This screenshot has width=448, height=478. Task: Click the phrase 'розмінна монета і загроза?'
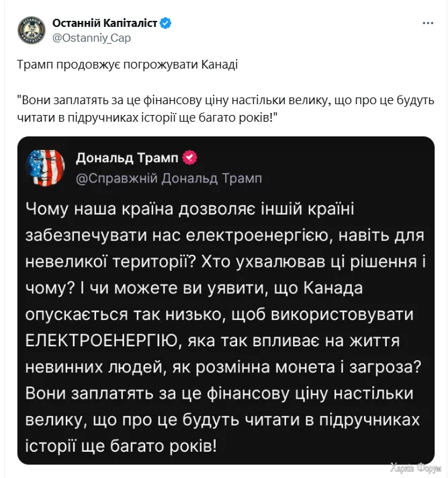coord(312,366)
